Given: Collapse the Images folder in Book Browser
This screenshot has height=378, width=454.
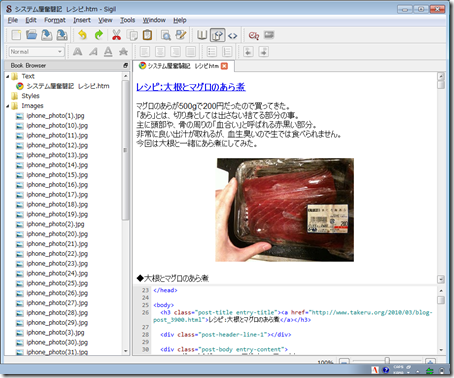Looking at the screenshot, I should pyautogui.click(x=7, y=106).
